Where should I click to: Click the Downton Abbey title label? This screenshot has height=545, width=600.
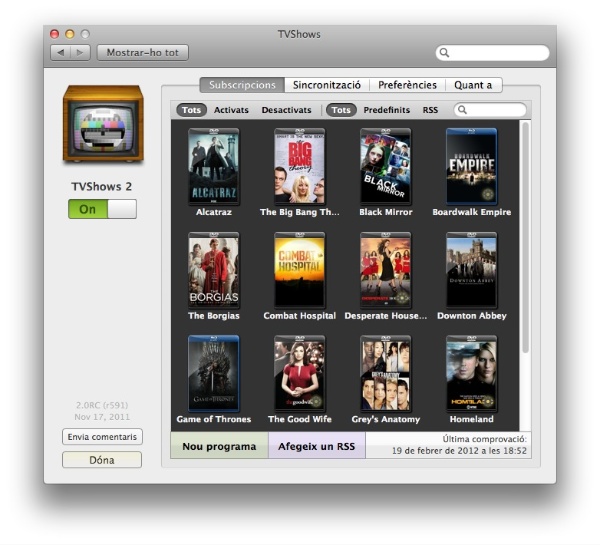(x=471, y=316)
